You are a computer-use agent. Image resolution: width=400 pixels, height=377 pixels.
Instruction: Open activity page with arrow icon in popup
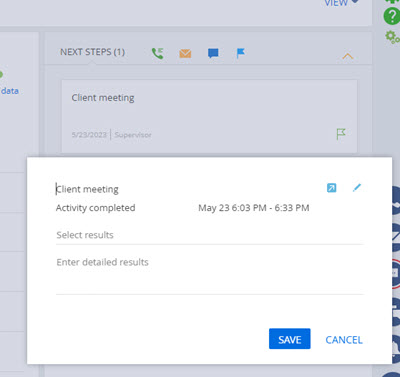pos(331,188)
